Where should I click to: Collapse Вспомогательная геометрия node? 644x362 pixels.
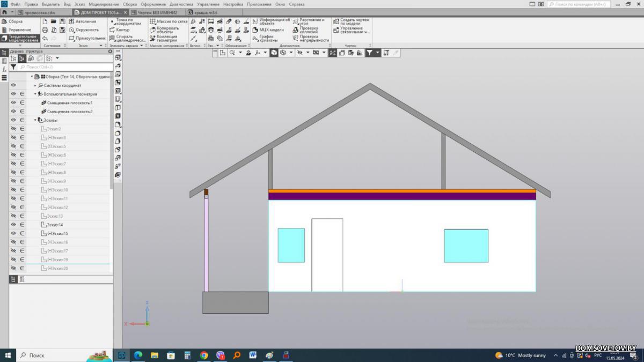(35, 94)
